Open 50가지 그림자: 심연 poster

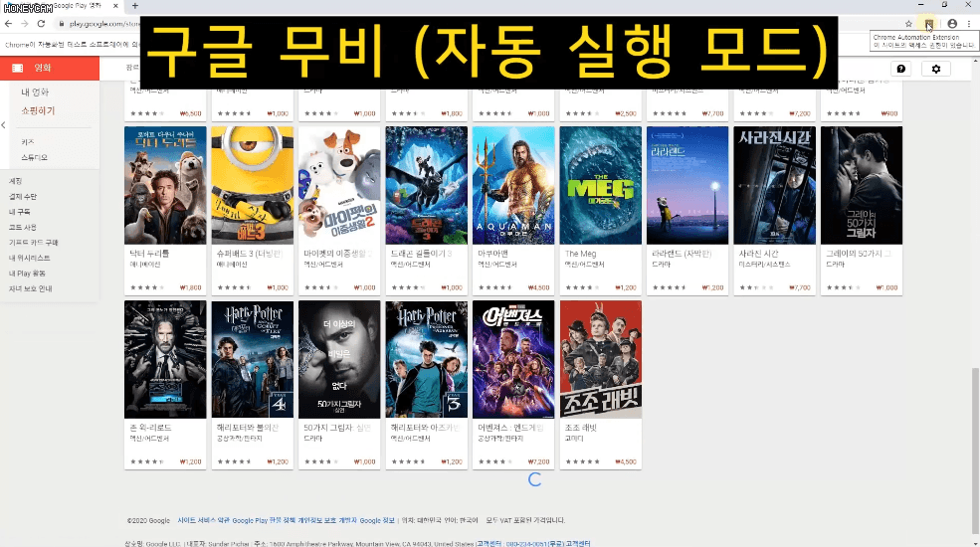pyautogui.click(x=339, y=360)
